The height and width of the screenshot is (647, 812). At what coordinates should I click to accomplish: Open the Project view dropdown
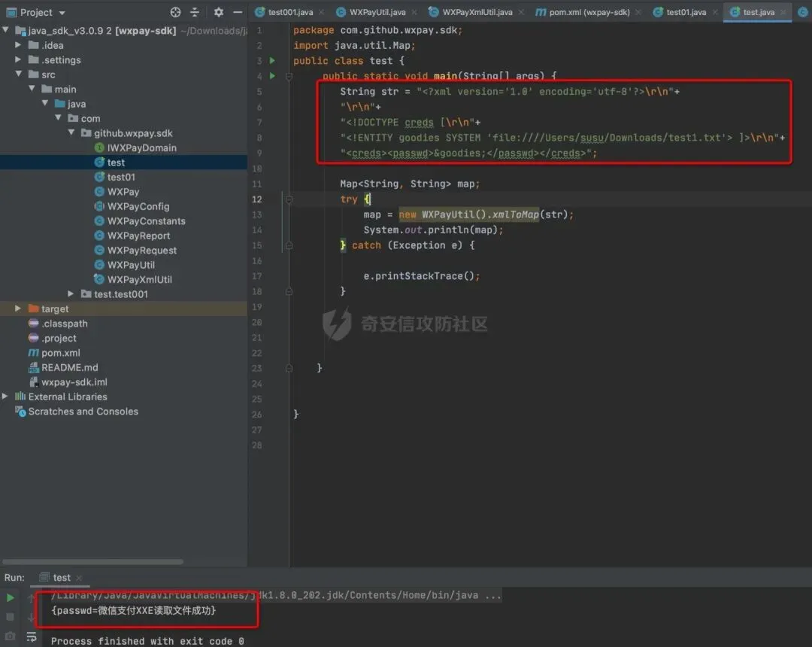62,13
